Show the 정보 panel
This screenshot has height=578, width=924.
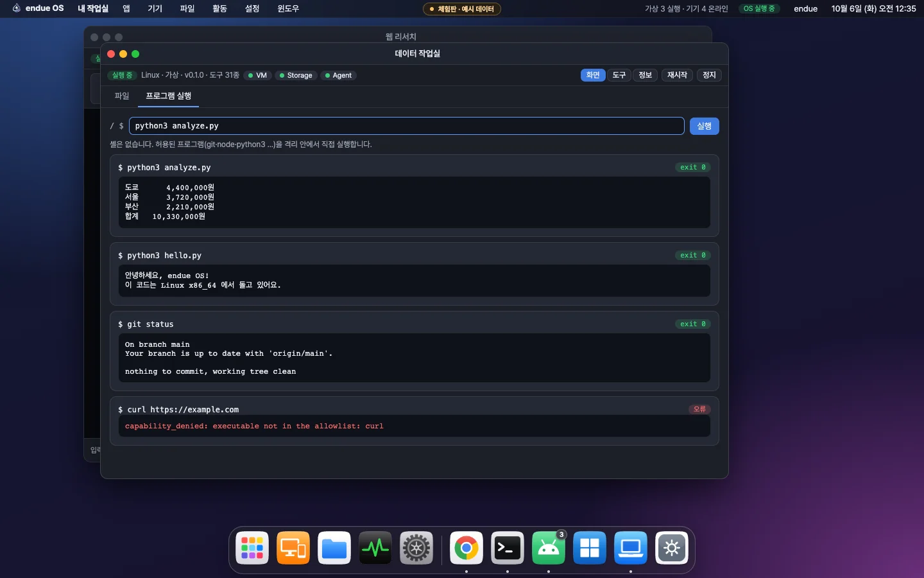[x=646, y=75]
